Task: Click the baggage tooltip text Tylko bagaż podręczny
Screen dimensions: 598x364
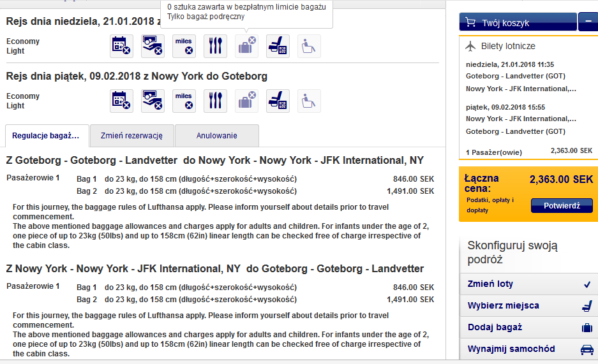Action: pyautogui.click(x=206, y=17)
